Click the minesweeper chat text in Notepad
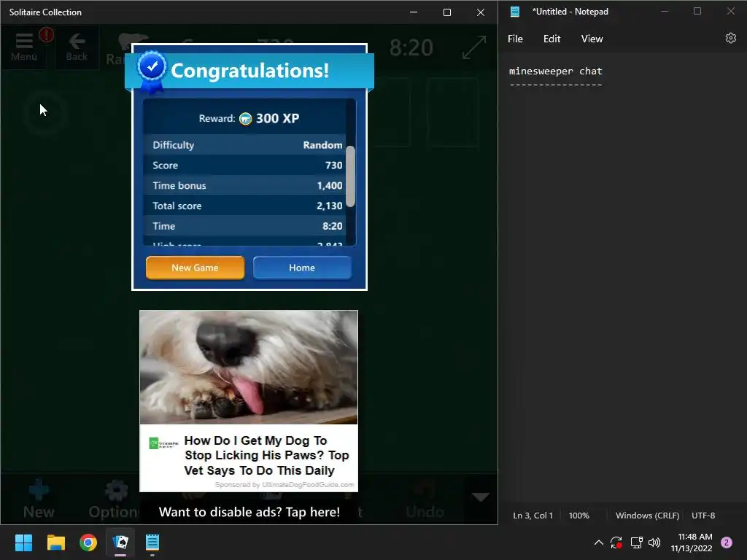The image size is (747, 560). [555, 71]
